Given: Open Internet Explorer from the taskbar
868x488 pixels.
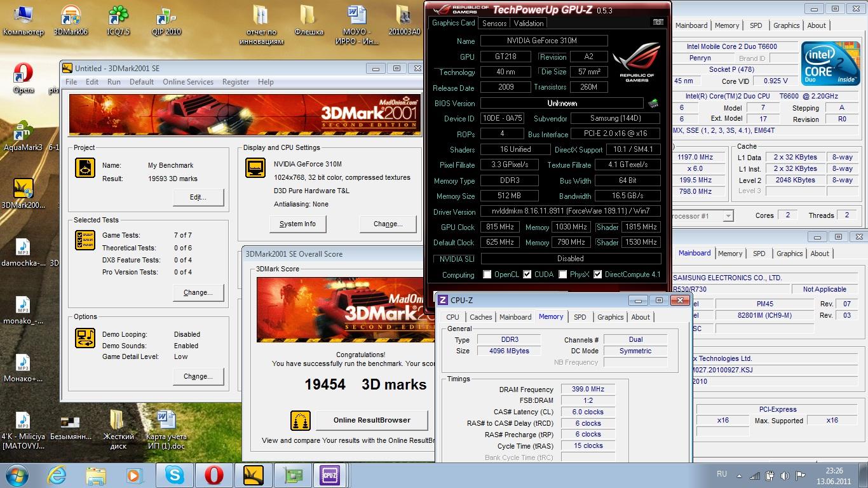Looking at the screenshot, I should click(57, 475).
